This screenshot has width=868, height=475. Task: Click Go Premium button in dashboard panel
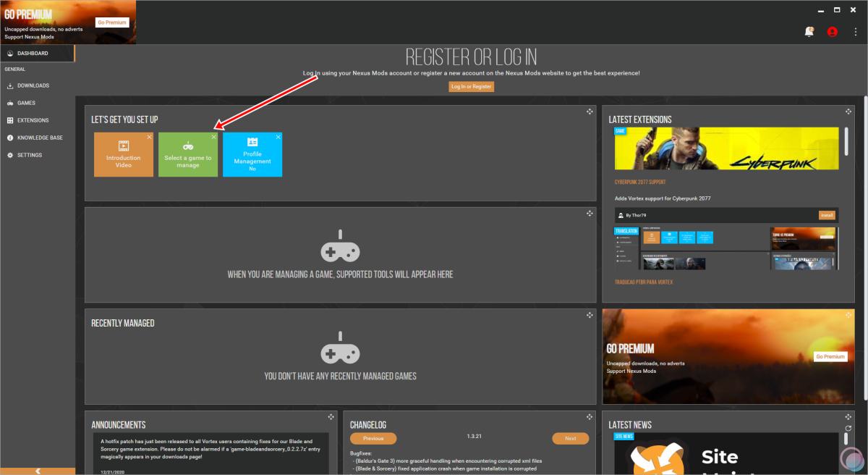830,357
